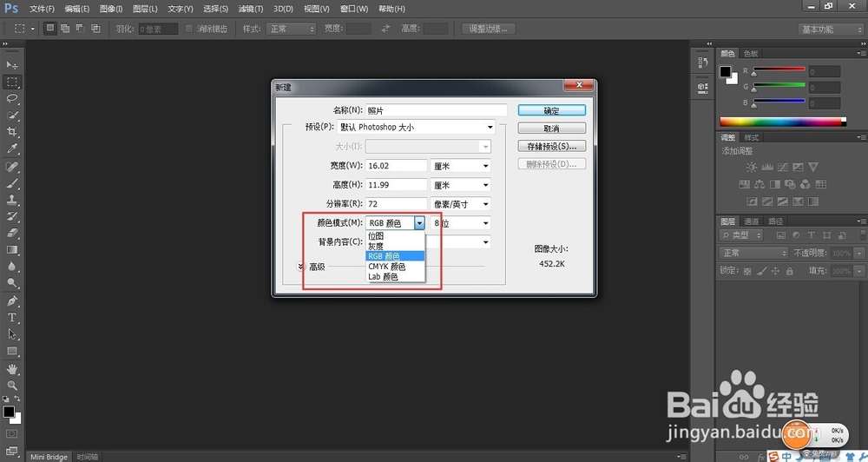Image resolution: width=868 pixels, height=462 pixels.
Task: Toggle Quick Mask mode
Action: (11, 433)
